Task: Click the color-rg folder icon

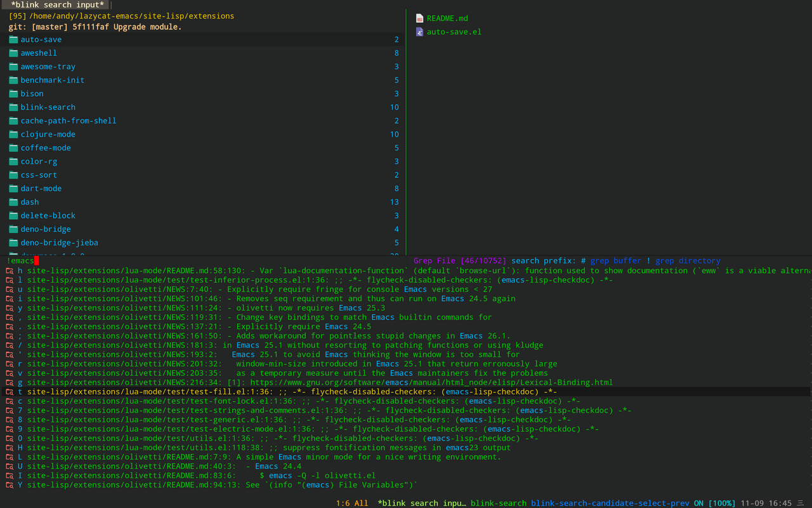Action: [14, 161]
